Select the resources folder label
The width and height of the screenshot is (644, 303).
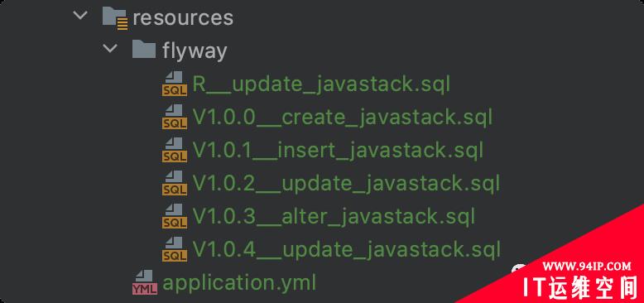coord(183,18)
